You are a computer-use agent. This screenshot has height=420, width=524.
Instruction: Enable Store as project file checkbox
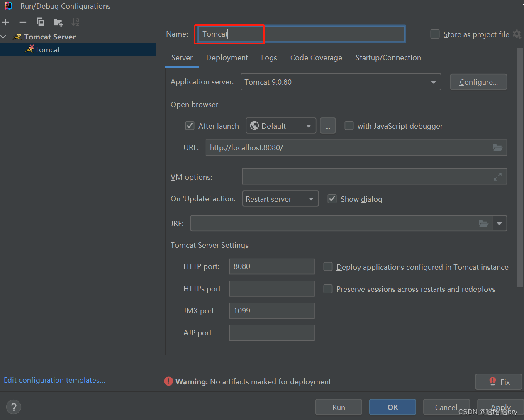pyautogui.click(x=435, y=34)
